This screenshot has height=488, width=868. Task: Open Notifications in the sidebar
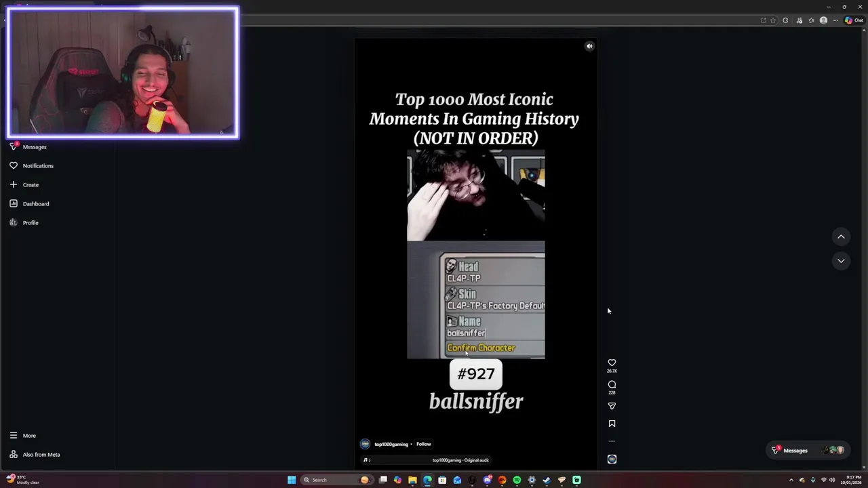coord(31,165)
